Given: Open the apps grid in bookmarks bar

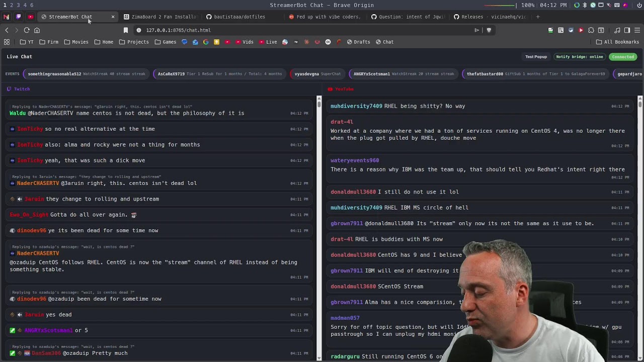Looking at the screenshot, I should click(x=7, y=42).
